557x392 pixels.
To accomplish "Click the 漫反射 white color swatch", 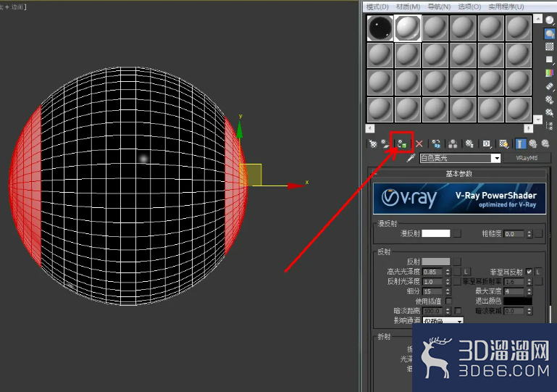I will point(436,233).
